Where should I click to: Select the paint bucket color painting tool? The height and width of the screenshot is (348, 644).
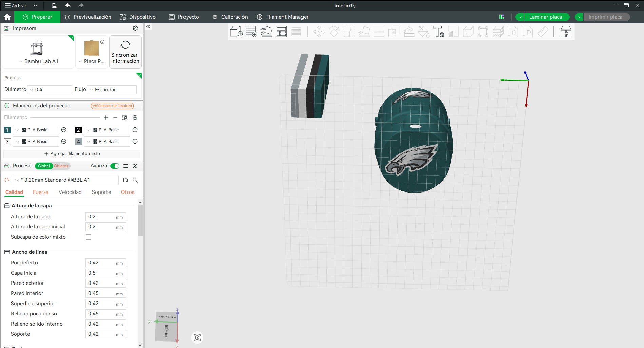[424, 32]
